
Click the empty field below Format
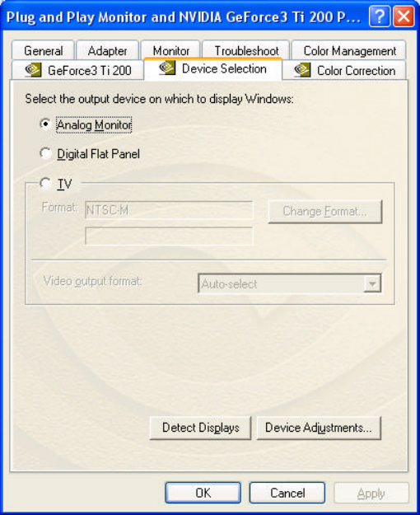[x=169, y=236]
